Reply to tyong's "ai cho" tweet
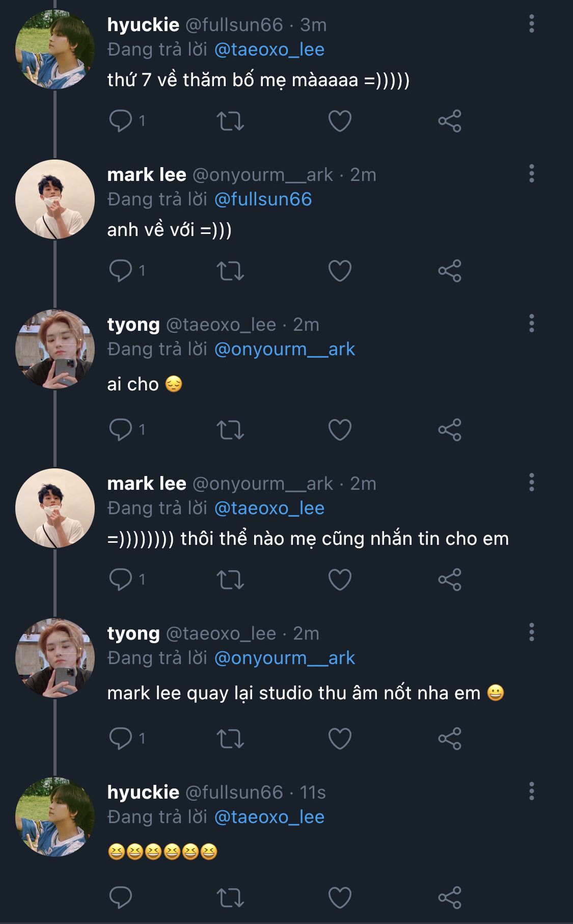 coord(121,430)
